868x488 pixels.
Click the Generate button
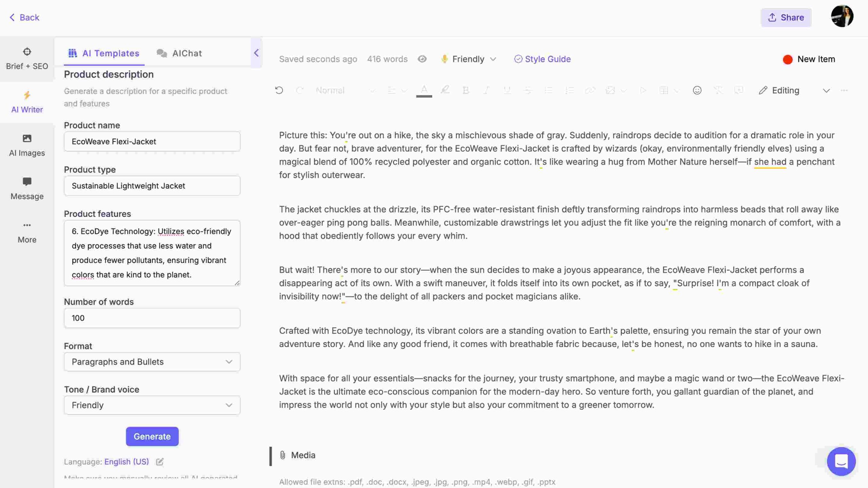152,436
